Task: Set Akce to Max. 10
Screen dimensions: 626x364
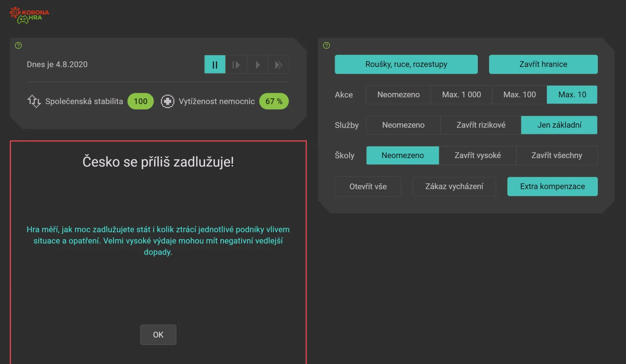Action: coord(572,95)
